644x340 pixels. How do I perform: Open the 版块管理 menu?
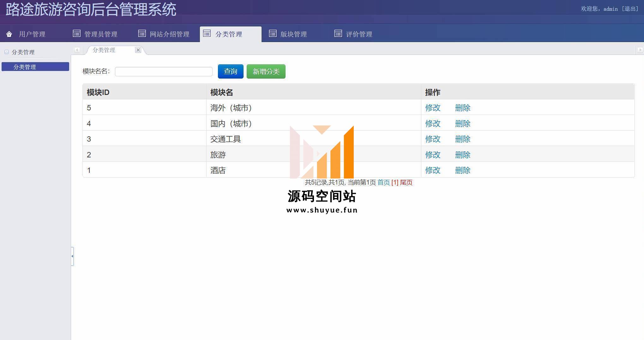coord(294,34)
